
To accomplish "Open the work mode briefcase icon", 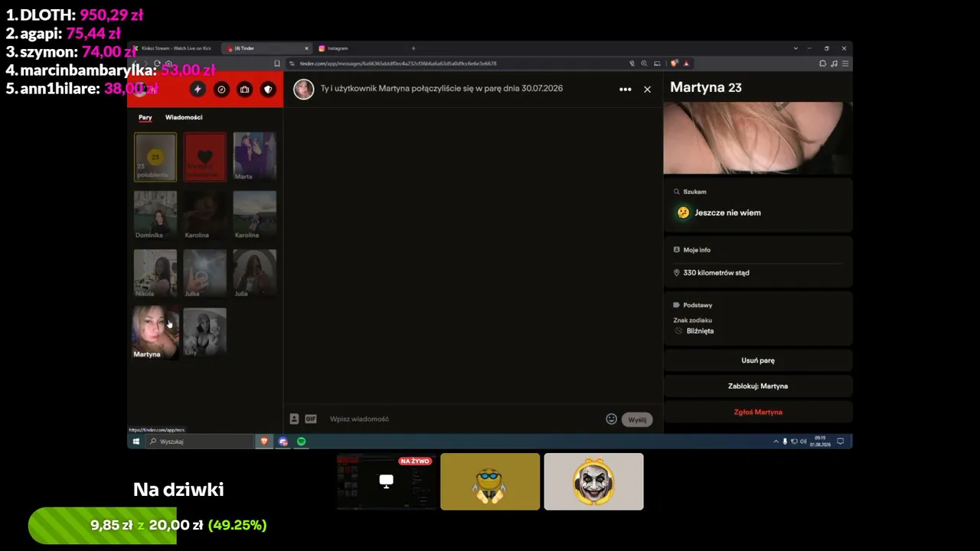I will click(244, 90).
